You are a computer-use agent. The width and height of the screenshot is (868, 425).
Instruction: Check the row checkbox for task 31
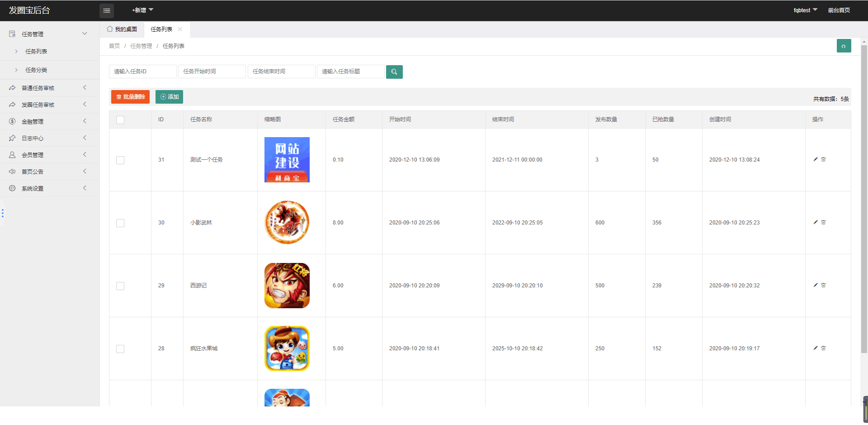(120, 160)
